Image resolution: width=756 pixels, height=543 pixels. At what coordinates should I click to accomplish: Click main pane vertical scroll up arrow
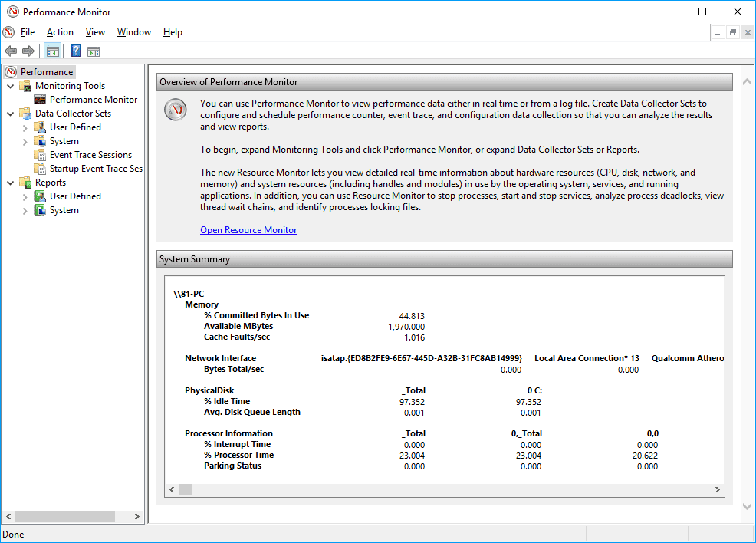pos(747,82)
